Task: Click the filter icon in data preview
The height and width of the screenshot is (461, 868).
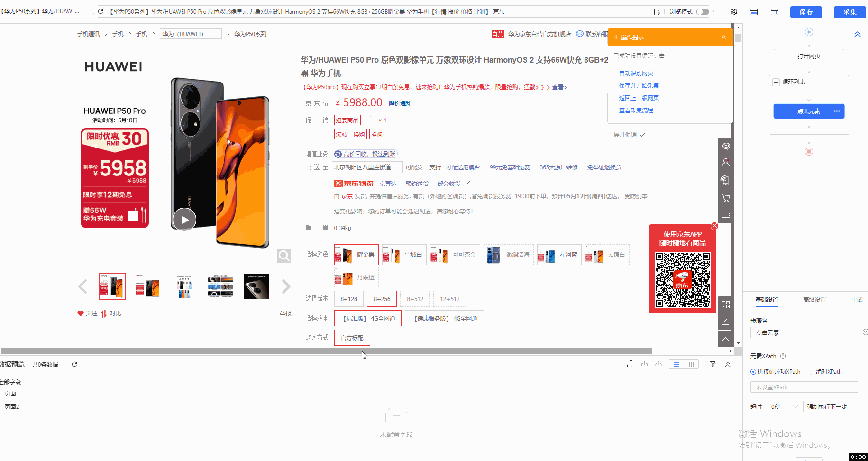Action: coord(713,364)
